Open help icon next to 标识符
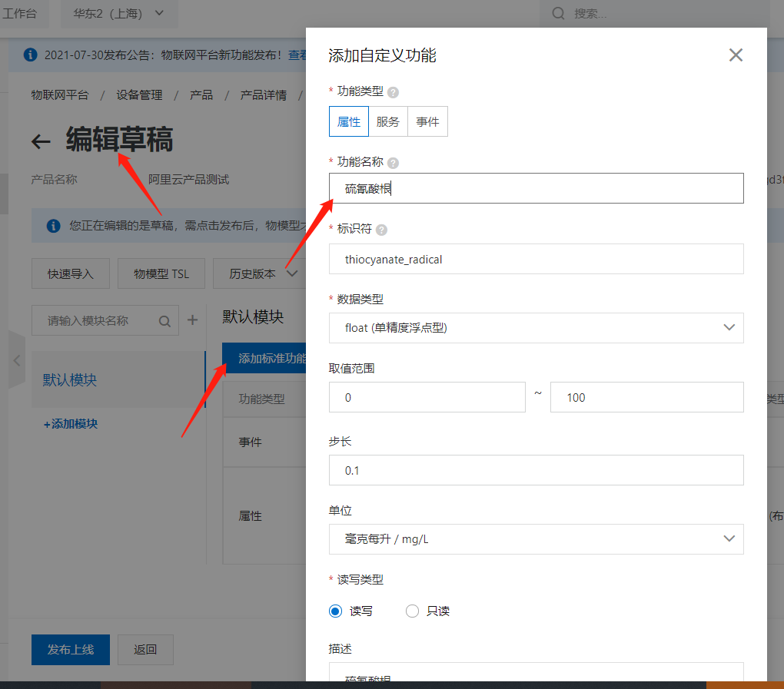Viewport: 784px width, 689px height. 381,230
